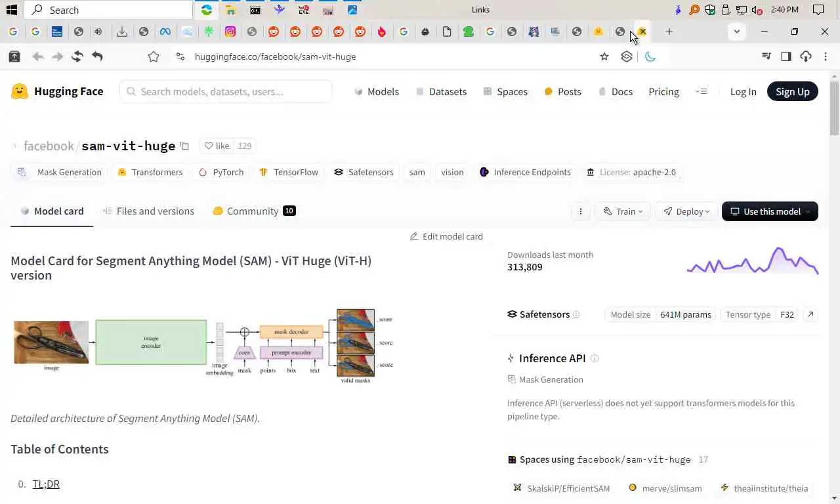This screenshot has width=840, height=504.
Task: Jump to the TL;DR section
Action: pyautogui.click(x=46, y=484)
